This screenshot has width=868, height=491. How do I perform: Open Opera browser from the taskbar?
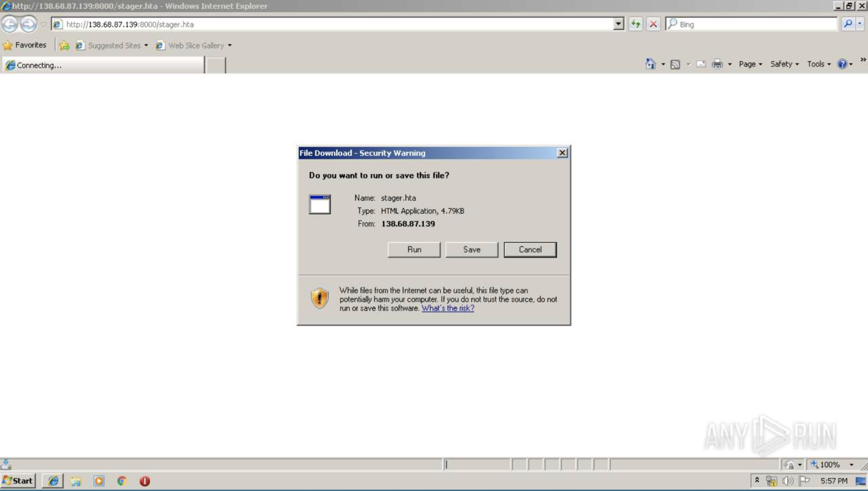point(145,481)
